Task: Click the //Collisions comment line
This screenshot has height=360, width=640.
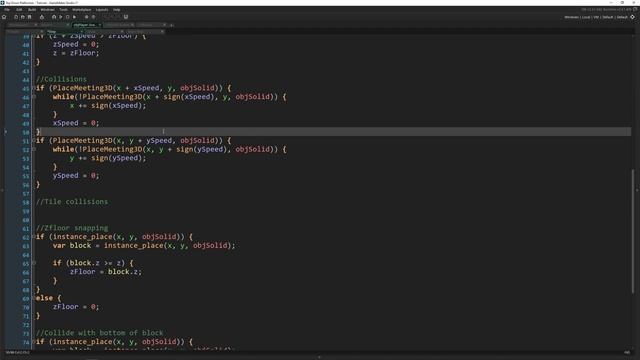Action: (61, 79)
